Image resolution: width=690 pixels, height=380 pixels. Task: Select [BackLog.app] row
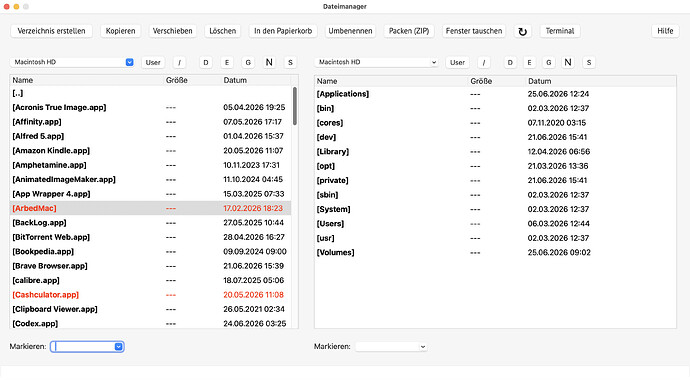[x=150, y=223]
